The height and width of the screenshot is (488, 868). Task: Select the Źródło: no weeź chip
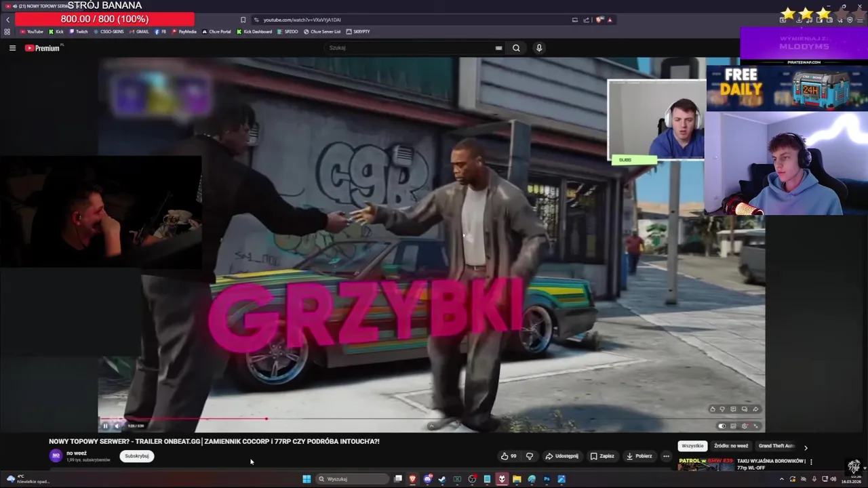pyautogui.click(x=731, y=446)
